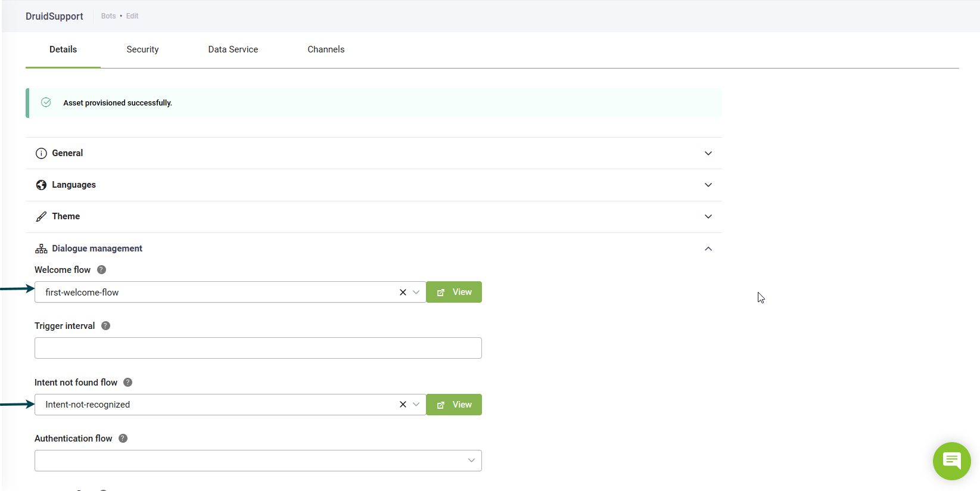View the first-welcome-flow

(x=454, y=292)
